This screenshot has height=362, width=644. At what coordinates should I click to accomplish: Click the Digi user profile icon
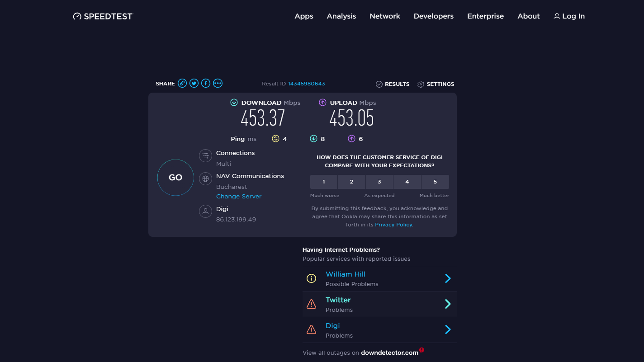[x=206, y=211]
